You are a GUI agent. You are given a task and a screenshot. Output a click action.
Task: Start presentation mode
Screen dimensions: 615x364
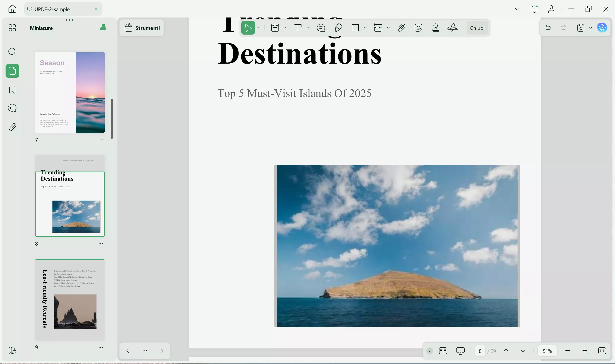(x=460, y=351)
